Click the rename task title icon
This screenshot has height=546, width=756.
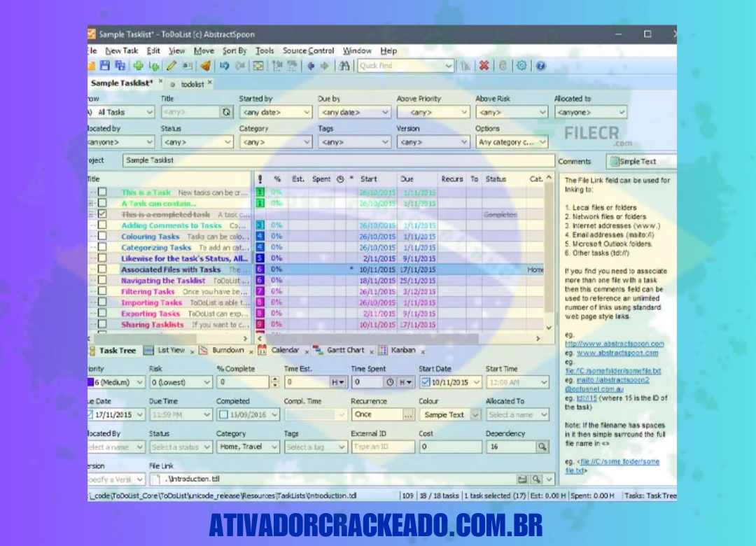[x=188, y=66]
